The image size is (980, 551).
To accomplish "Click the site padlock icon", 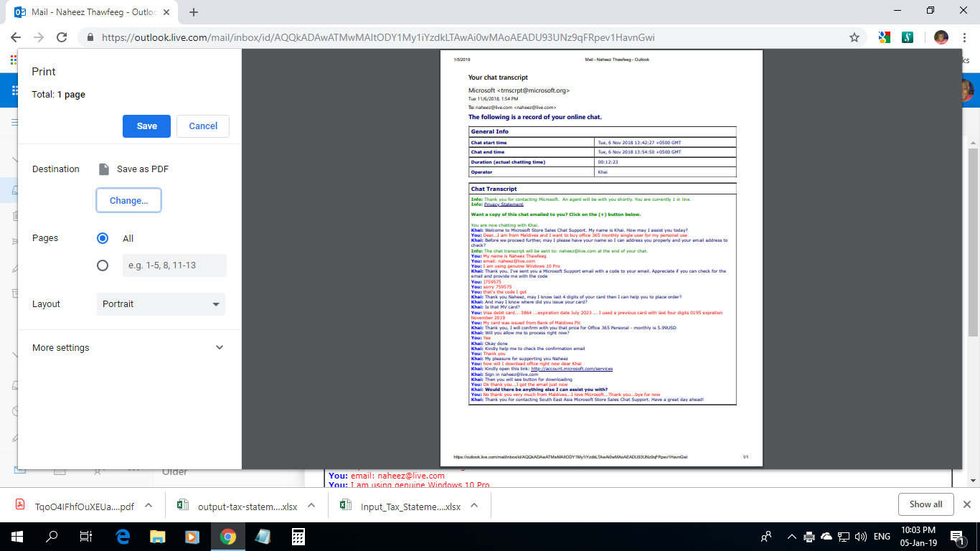I will [90, 37].
